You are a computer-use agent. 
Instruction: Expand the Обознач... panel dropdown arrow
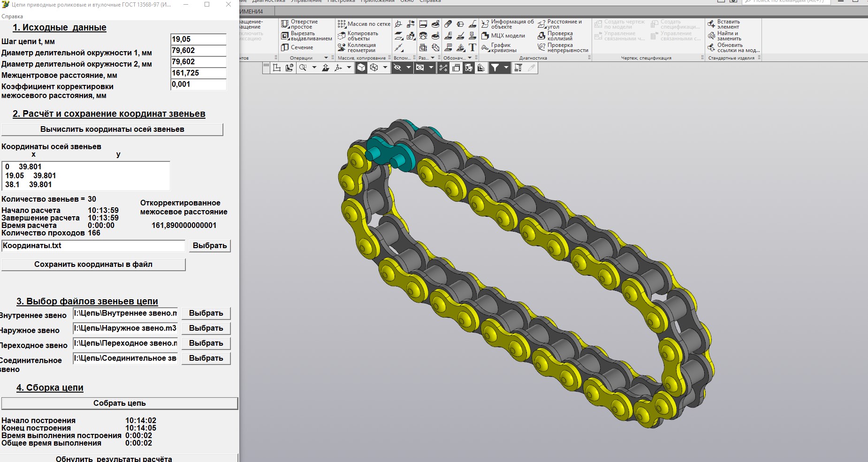[x=470, y=58]
